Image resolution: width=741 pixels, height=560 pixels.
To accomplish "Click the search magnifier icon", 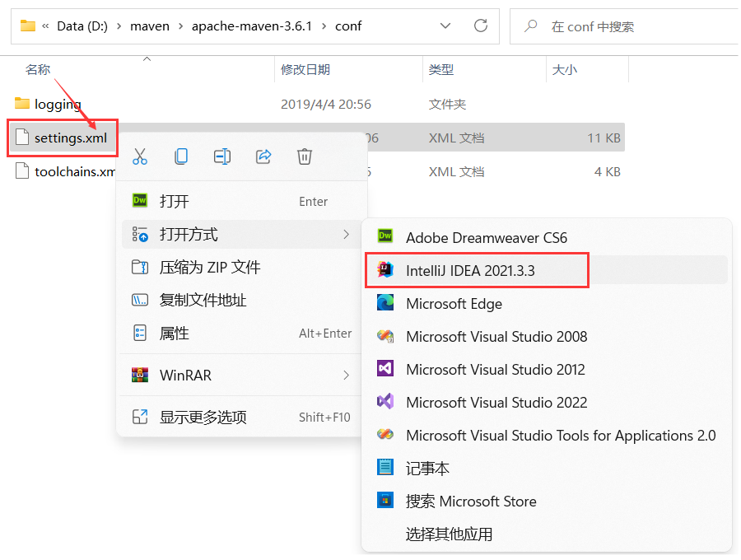I will click(531, 26).
